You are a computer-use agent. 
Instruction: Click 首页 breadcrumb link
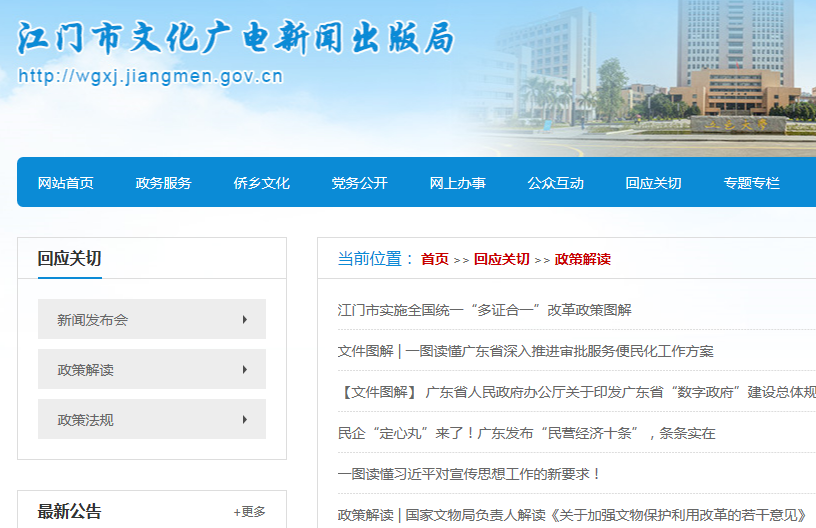pos(435,259)
